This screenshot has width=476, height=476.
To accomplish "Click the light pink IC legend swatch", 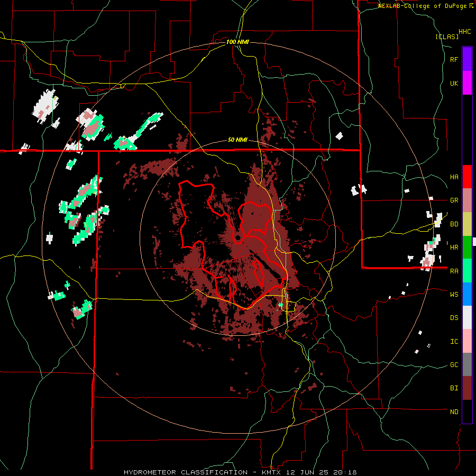I will tap(467, 341).
